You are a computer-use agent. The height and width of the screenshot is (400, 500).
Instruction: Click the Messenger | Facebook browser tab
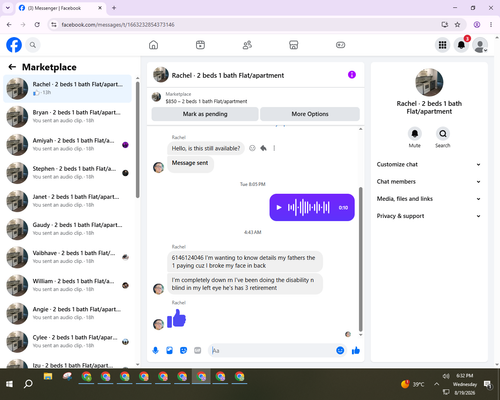coord(60,8)
